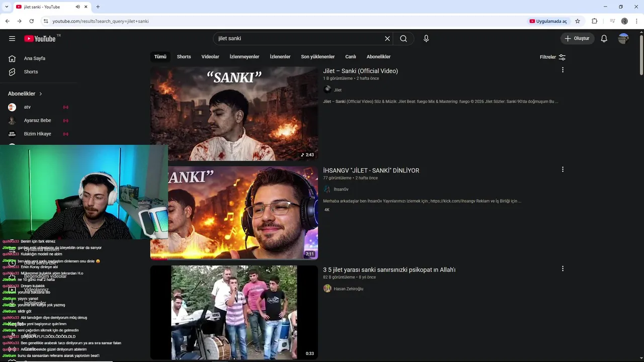Open site information icon in address bar
The image size is (644, 362).
pyautogui.click(x=46, y=21)
